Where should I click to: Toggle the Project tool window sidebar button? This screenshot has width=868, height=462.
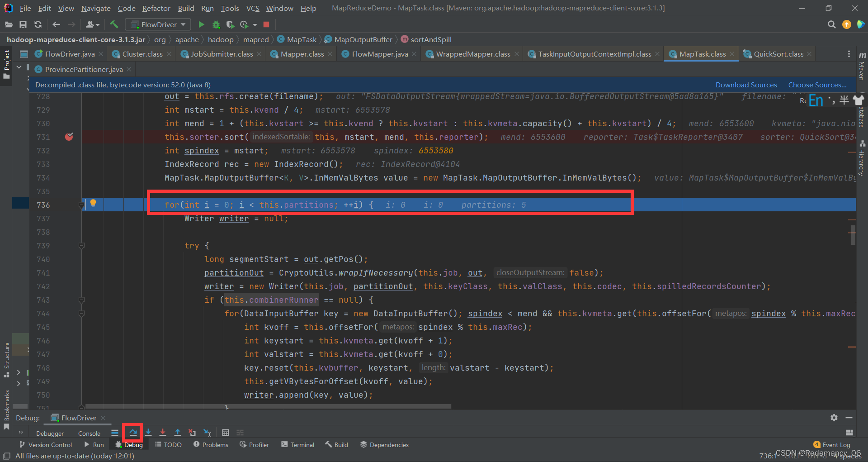pyautogui.click(x=6, y=64)
